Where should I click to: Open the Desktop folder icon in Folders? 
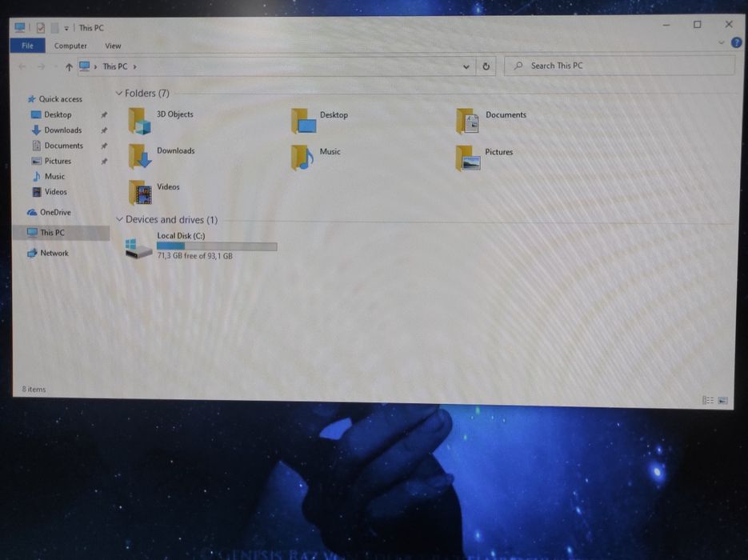[x=303, y=121]
